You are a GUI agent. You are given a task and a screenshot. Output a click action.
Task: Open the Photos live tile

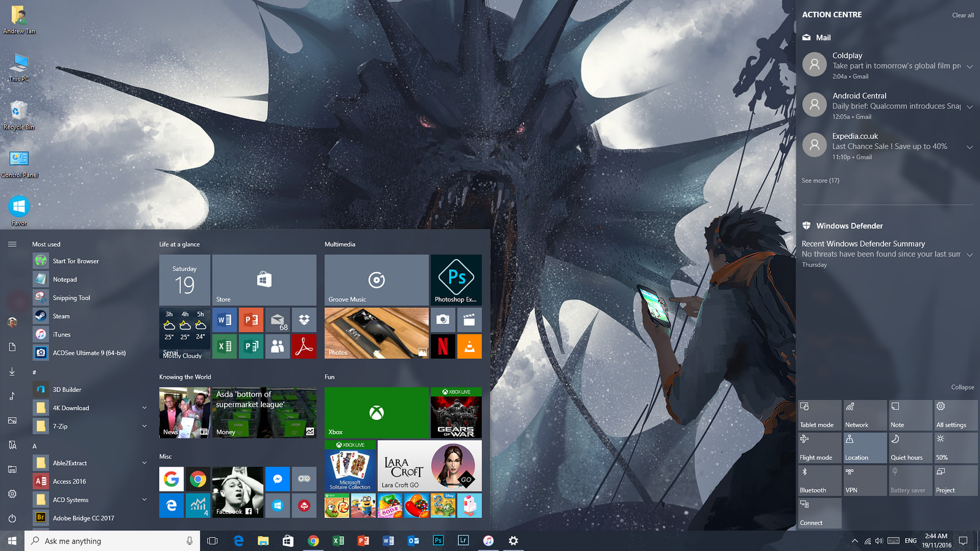pos(377,333)
